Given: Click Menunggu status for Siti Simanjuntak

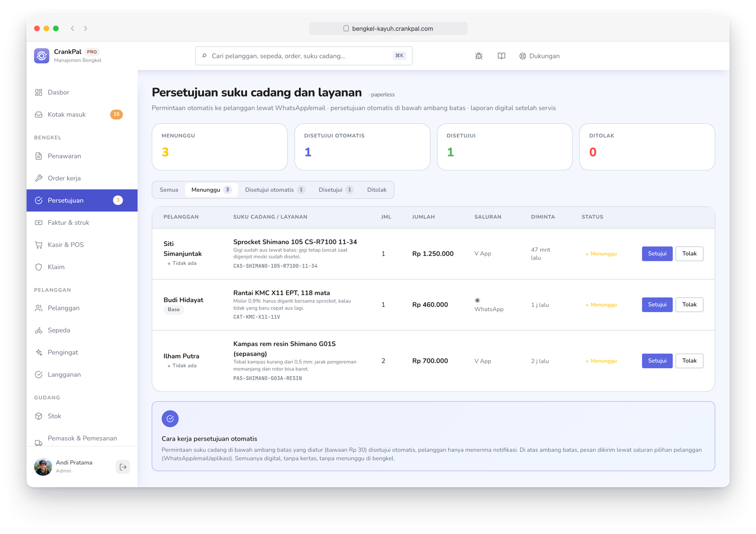Looking at the screenshot, I should click(601, 254).
